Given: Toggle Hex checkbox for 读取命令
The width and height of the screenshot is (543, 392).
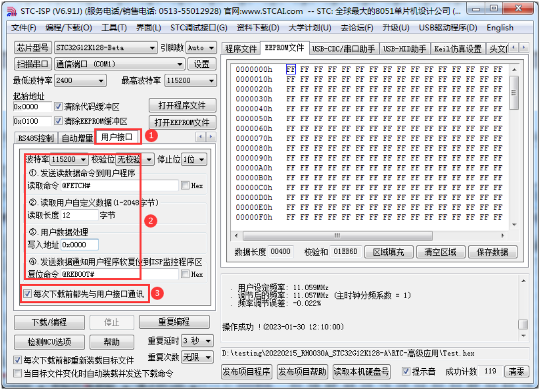Looking at the screenshot, I should coord(185,186).
